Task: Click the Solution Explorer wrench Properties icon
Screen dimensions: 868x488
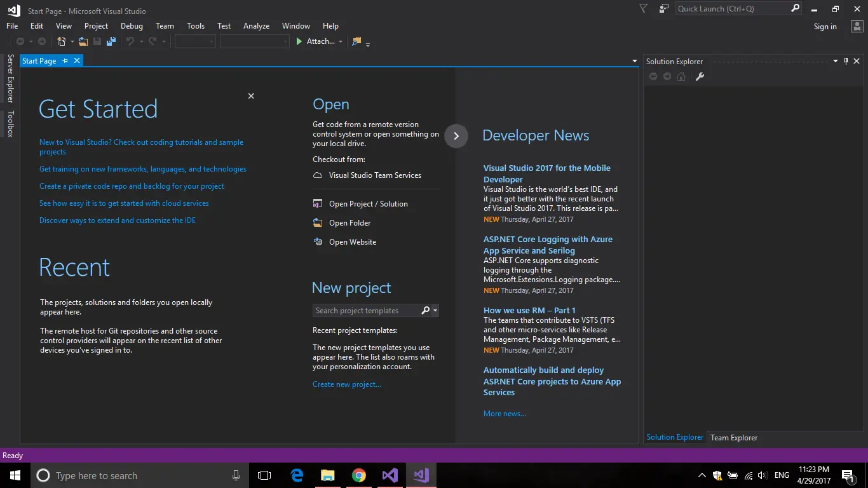Action: tap(700, 76)
